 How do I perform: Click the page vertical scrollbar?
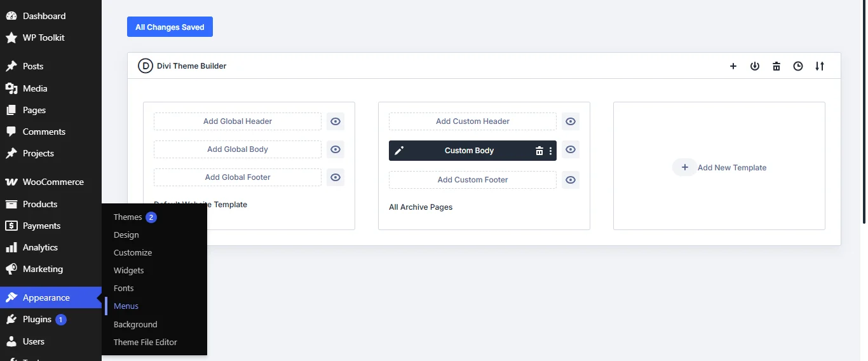pyautogui.click(x=864, y=111)
